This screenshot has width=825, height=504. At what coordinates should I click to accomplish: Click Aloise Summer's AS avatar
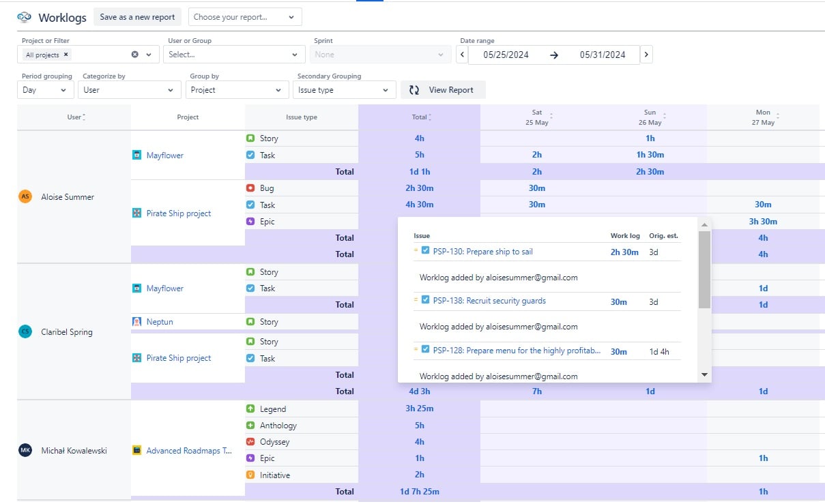[x=25, y=196]
